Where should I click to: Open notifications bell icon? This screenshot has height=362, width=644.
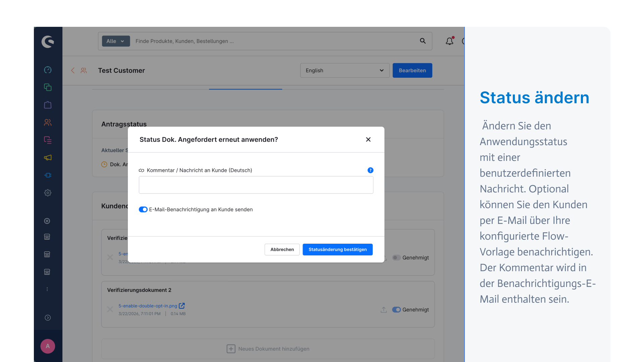click(x=449, y=41)
